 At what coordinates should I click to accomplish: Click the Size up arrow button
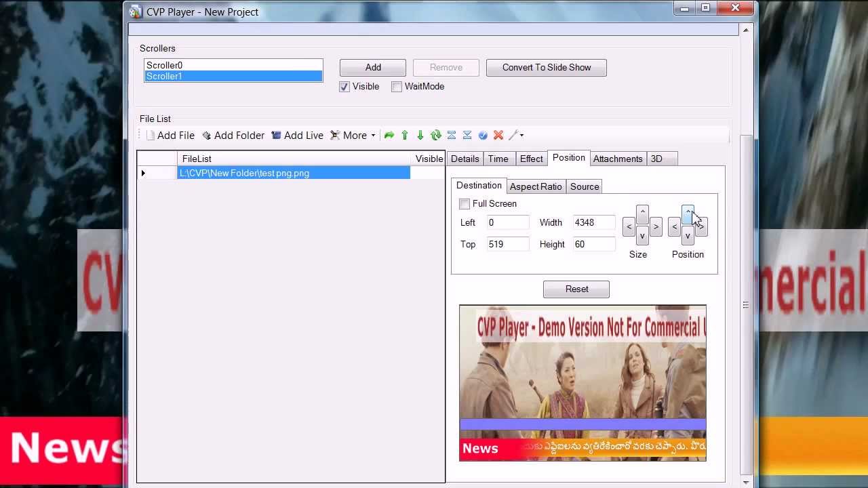[642, 213]
